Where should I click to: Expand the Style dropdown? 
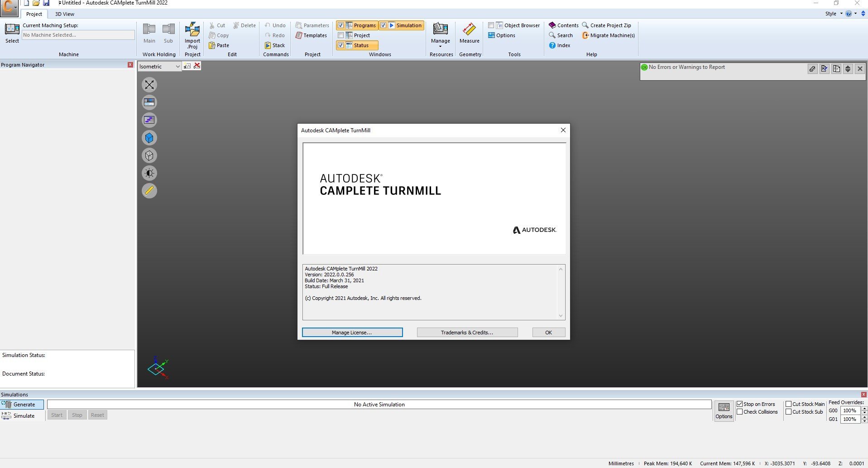click(841, 14)
